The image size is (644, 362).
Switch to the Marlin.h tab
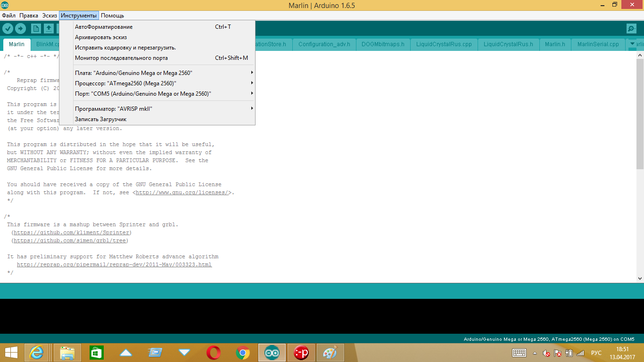tap(555, 44)
